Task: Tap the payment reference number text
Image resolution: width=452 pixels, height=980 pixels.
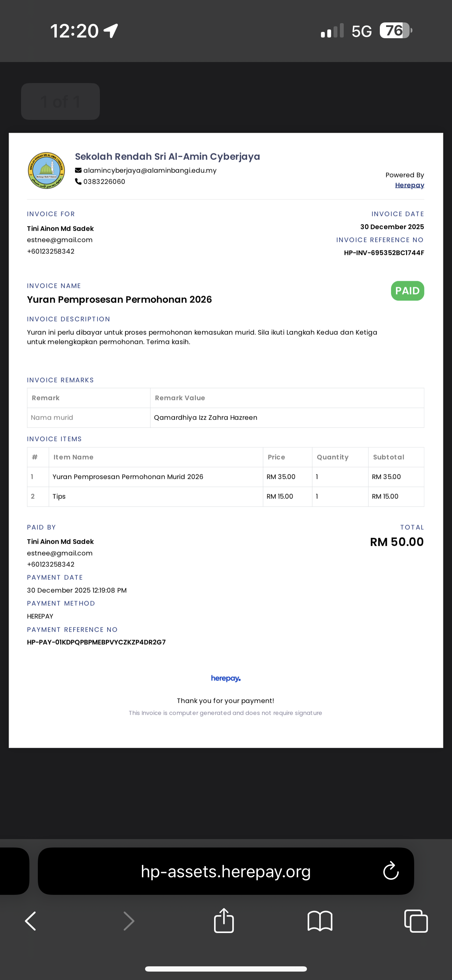Action: point(96,642)
